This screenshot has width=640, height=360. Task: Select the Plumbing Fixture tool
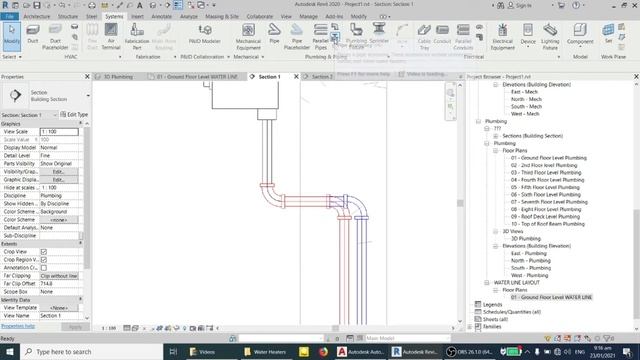(356, 36)
